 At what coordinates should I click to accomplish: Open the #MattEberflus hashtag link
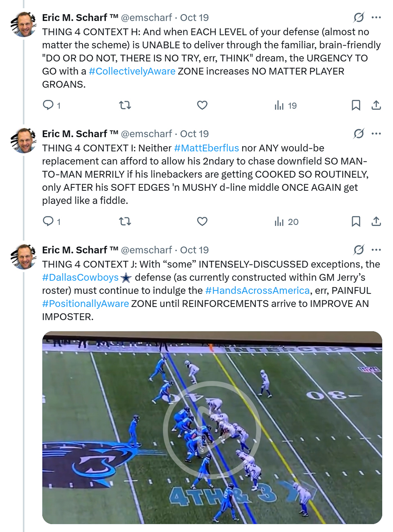pos(206,148)
